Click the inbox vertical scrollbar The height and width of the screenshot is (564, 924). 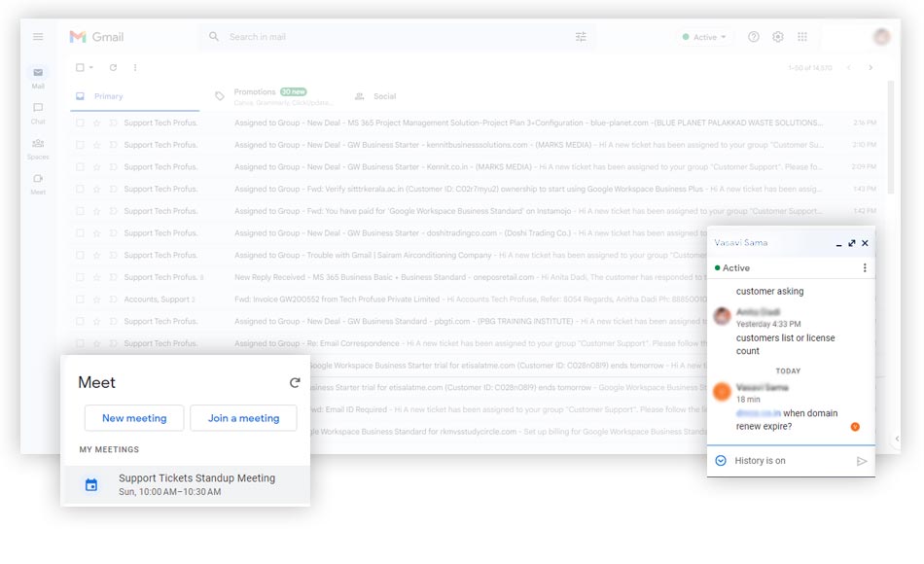pyautogui.click(x=890, y=137)
